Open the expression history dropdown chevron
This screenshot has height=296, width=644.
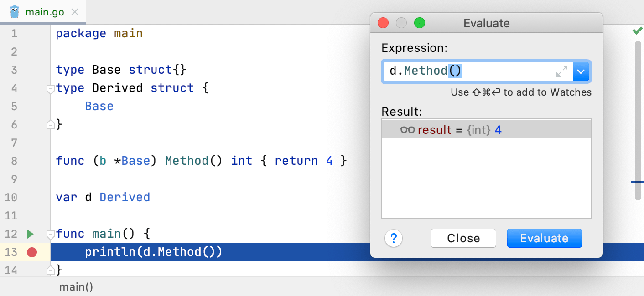582,71
